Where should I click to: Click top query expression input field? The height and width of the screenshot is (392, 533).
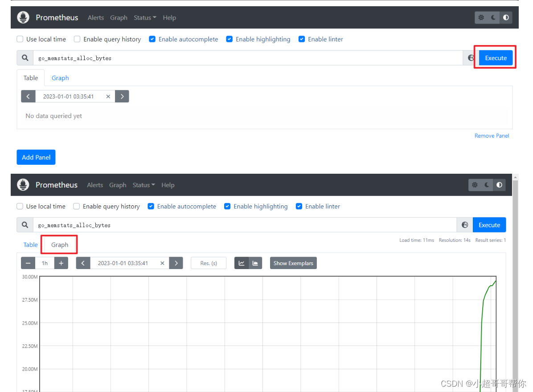click(248, 58)
